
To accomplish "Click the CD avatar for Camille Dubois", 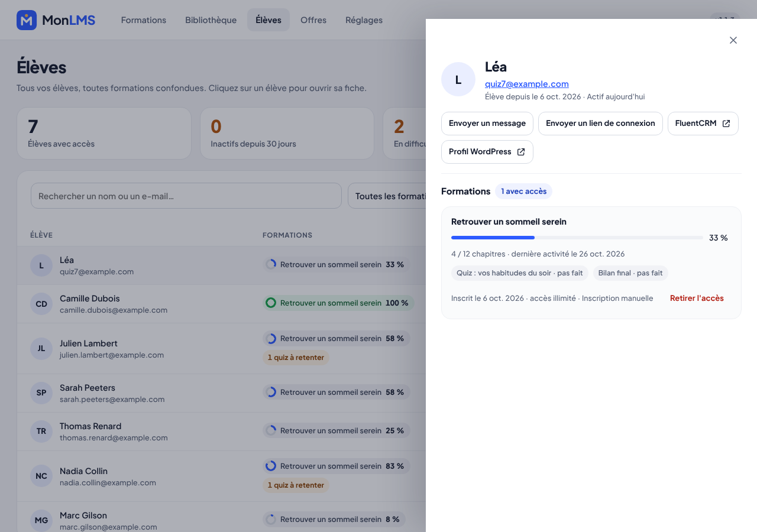I will [x=41, y=304].
